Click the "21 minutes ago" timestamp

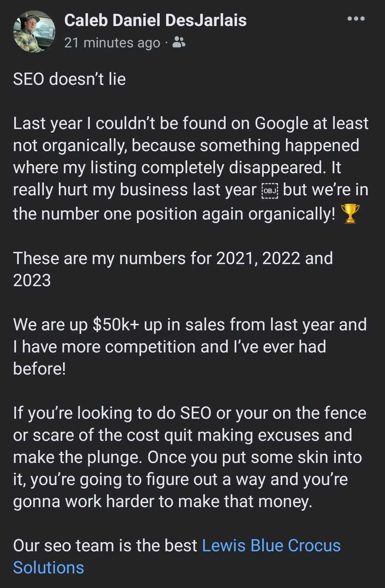click(112, 43)
